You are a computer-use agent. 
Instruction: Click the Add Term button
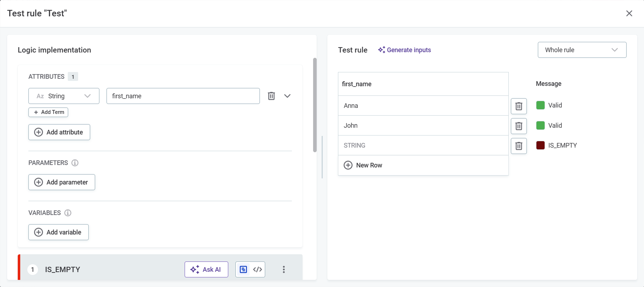[48, 112]
